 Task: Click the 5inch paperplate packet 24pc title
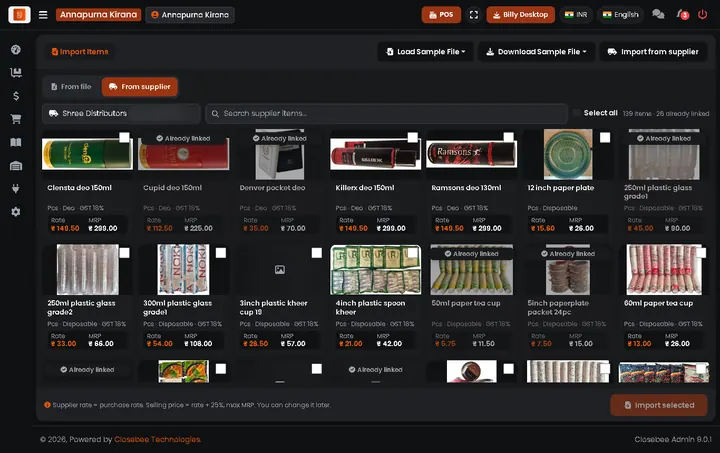(558, 308)
